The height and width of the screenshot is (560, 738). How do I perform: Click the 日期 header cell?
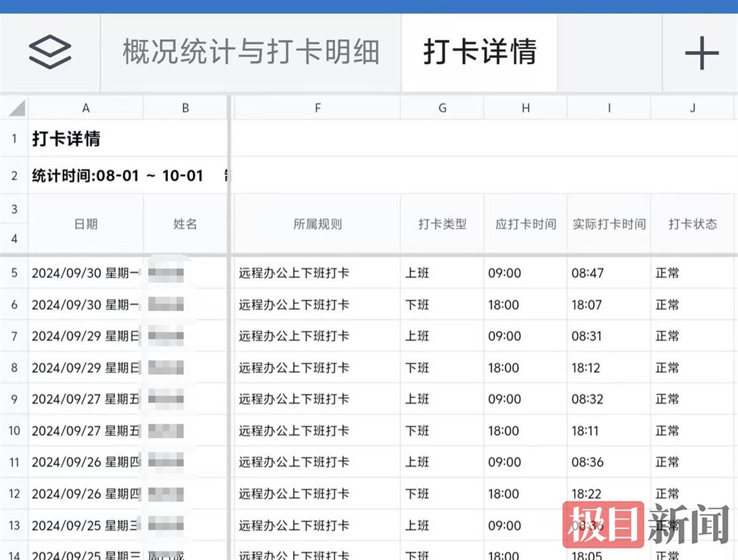[86, 224]
